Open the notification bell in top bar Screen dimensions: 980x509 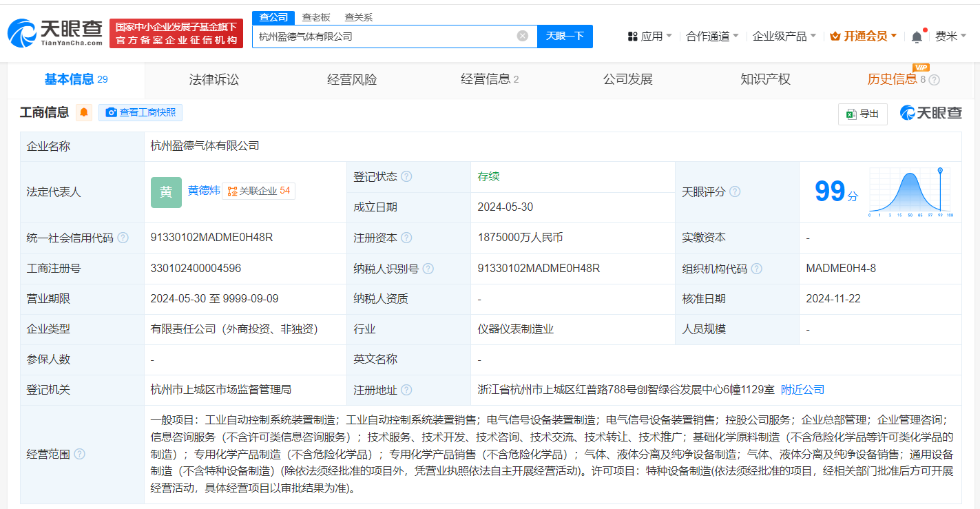point(917,37)
